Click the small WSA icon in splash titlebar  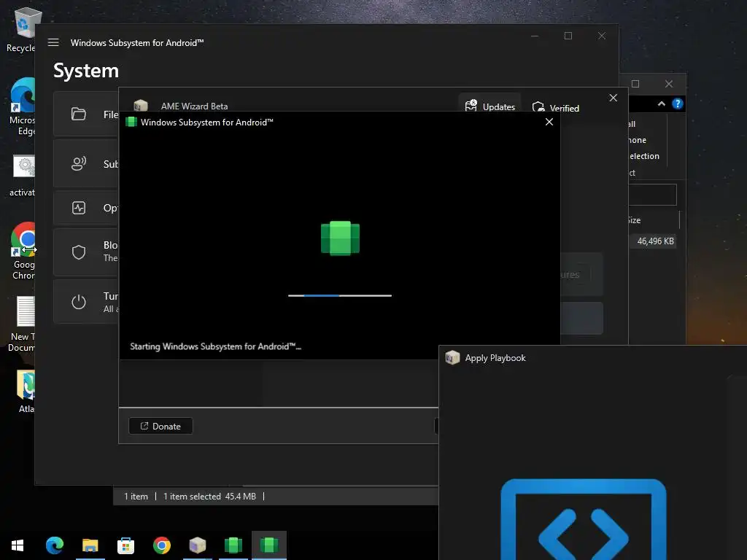(x=131, y=122)
